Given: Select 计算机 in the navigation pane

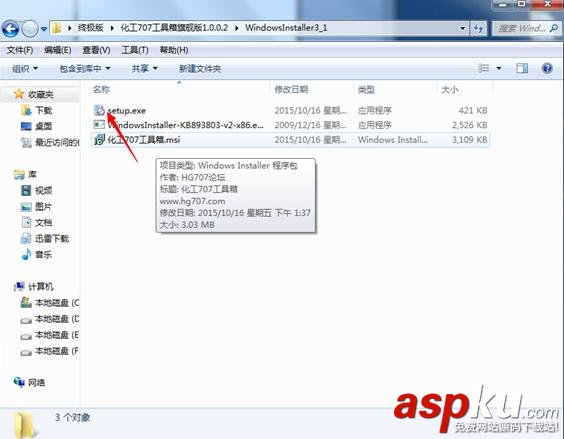Looking at the screenshot, I should (41, 286).
